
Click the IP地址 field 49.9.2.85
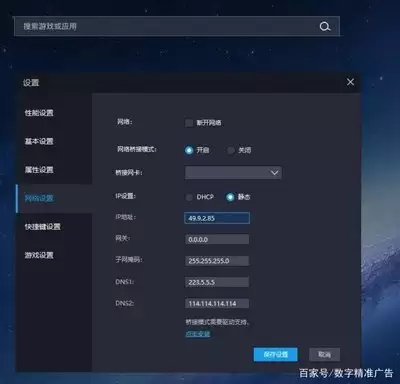(x=217, y=218)
